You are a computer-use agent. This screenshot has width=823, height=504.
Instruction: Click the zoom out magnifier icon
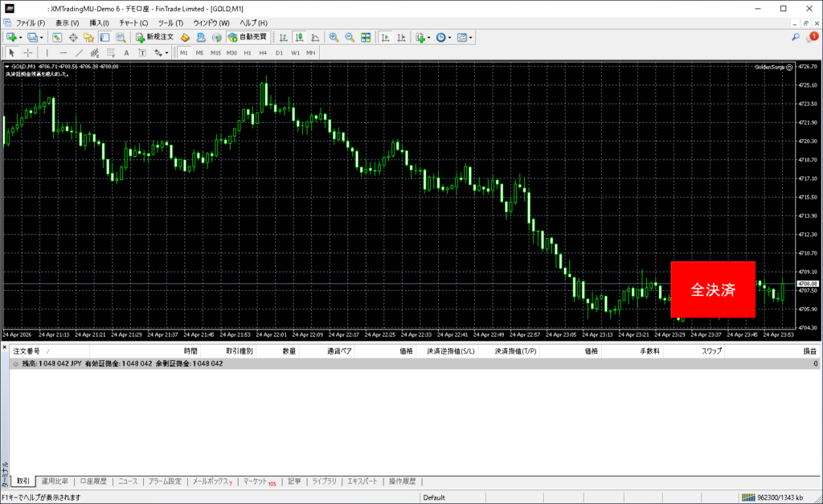(350, 37)
